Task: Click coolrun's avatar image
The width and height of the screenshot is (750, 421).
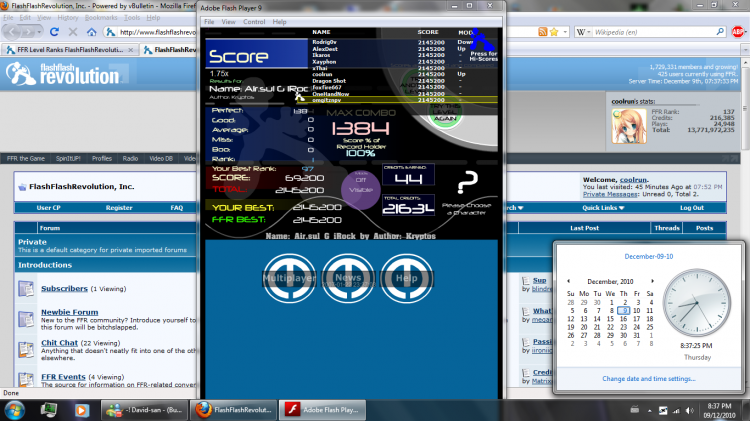Action: 629,126
